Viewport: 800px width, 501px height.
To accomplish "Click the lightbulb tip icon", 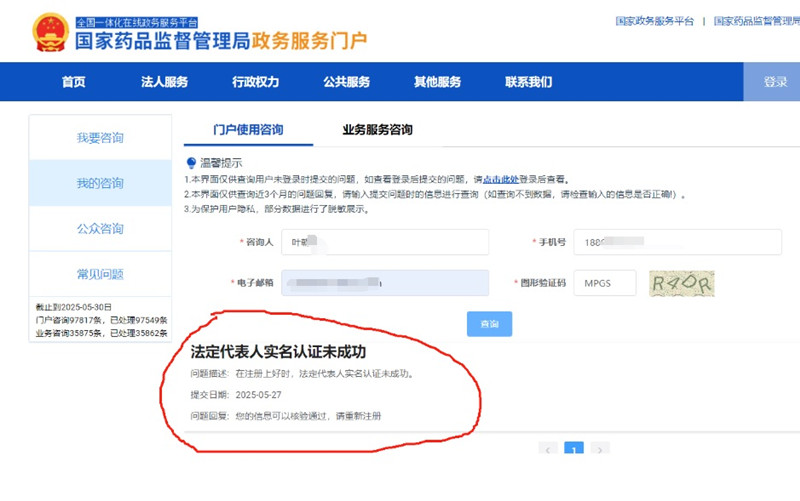I will point(191,163).
